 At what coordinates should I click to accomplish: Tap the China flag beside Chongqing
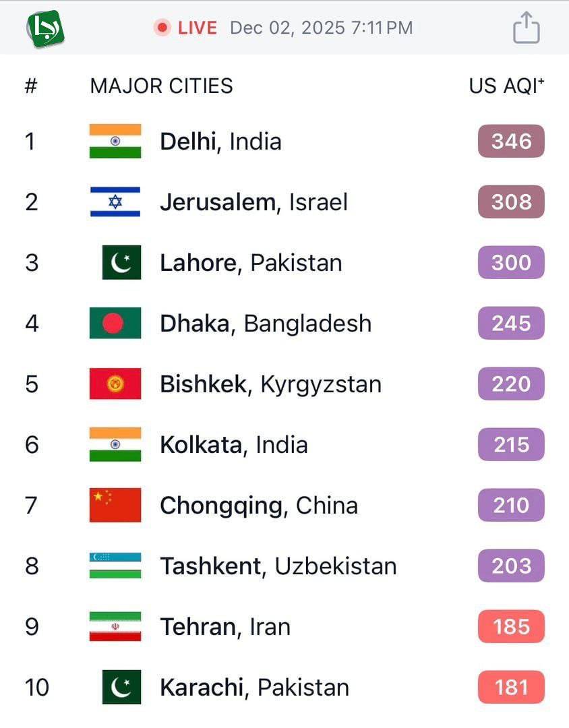[x=115, y=505]
